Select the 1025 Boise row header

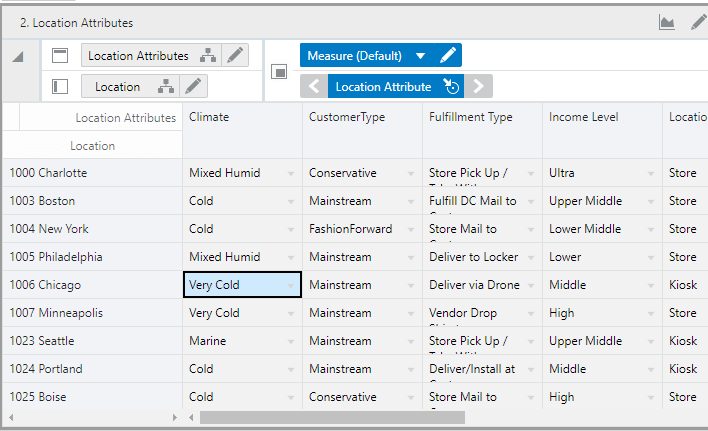(x=92, y=396)
